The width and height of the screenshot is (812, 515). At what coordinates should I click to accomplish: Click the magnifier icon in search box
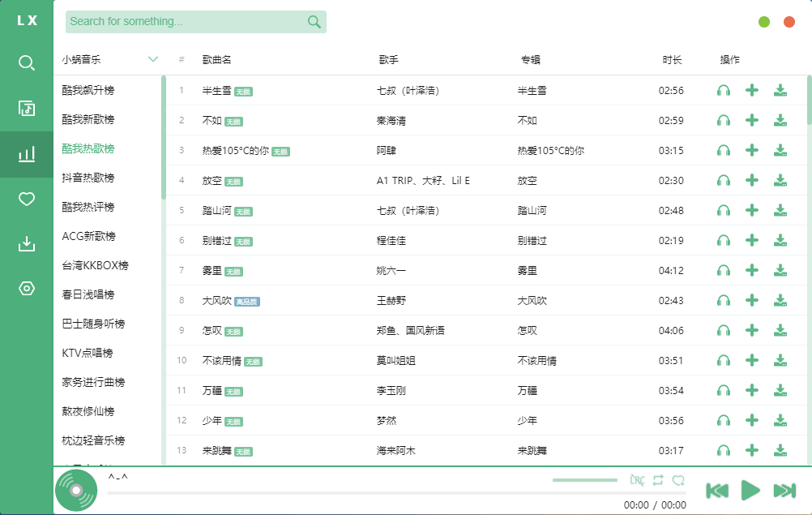point(314,22)
